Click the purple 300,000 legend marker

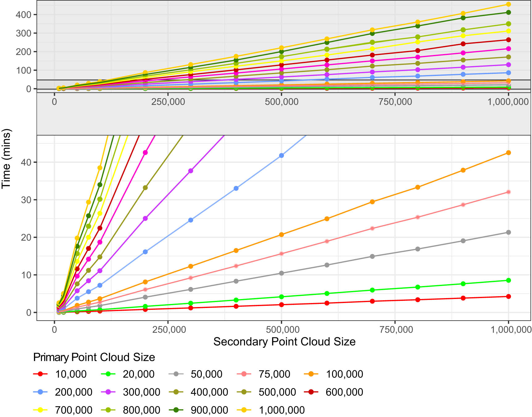click(108, 392)
